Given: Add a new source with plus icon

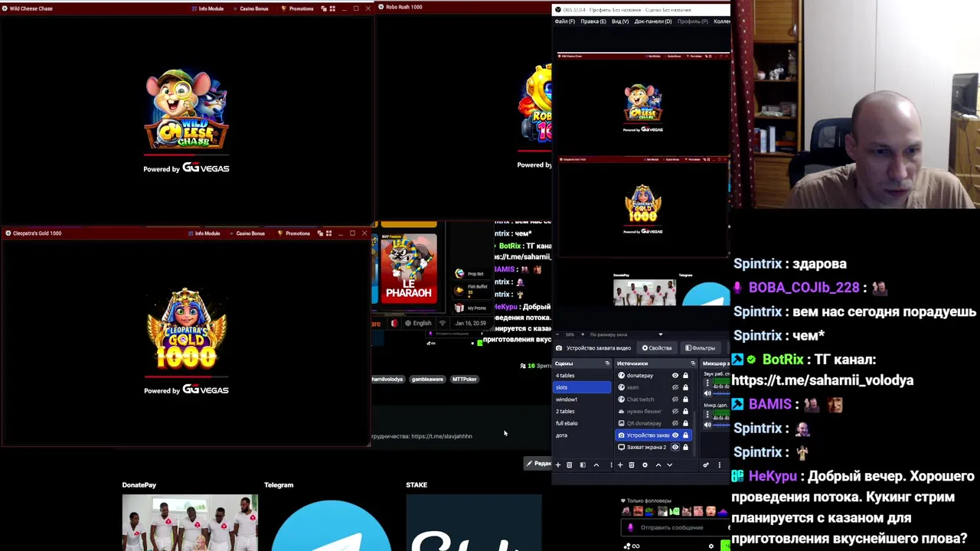Looking at the screenshot, I should [620, 465].
